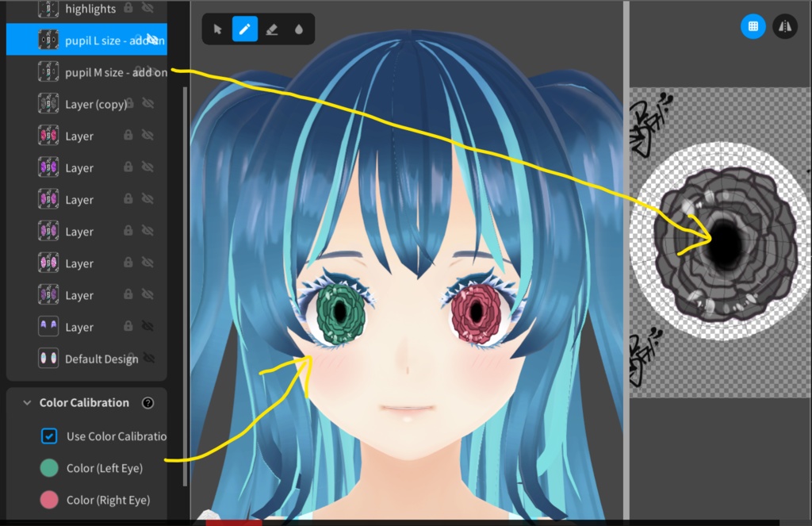
Task: Toggle the grid overlay button
Action: [753, 26]
